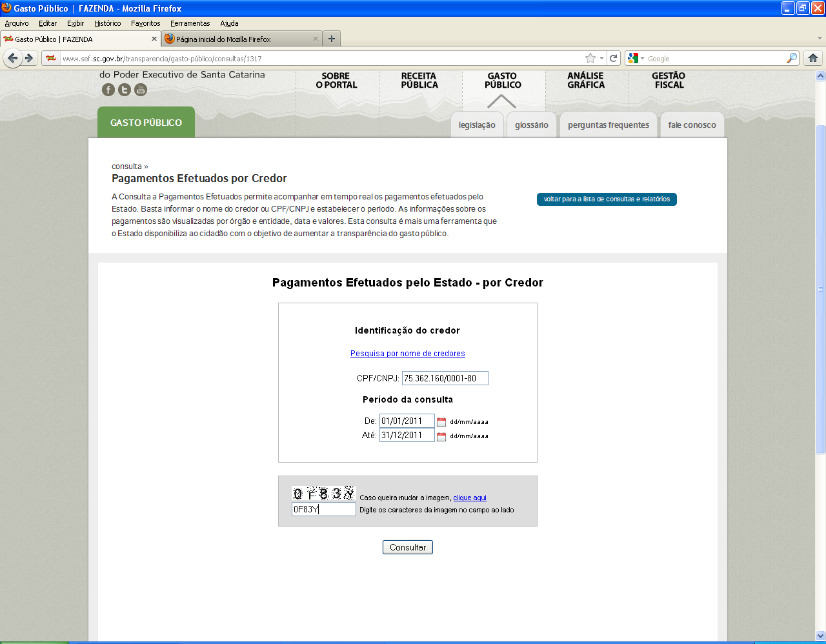Switch to the Página inicial do Mozilla Firefox tab

point(242,39)
